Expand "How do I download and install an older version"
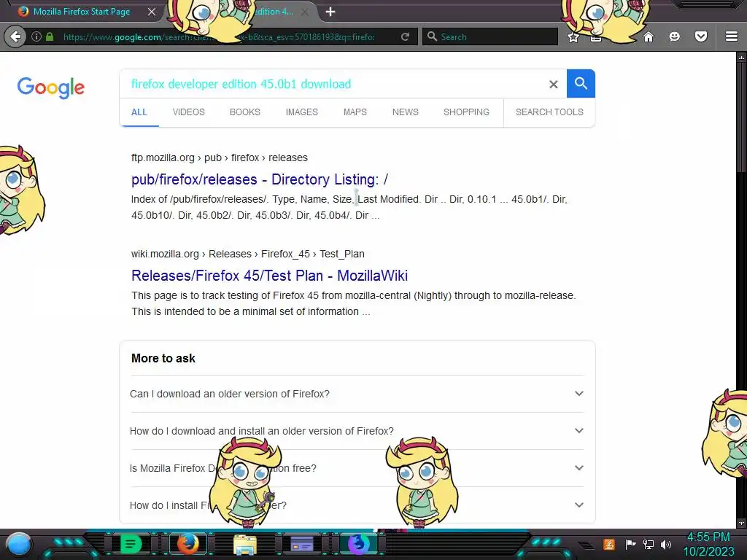 [357, 431]
